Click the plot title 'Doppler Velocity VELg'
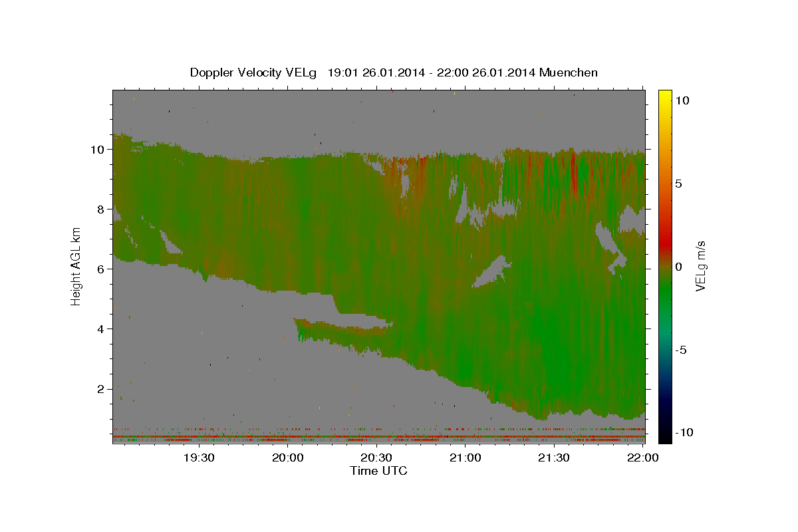 pyautogui.click(x=254, y=72)
